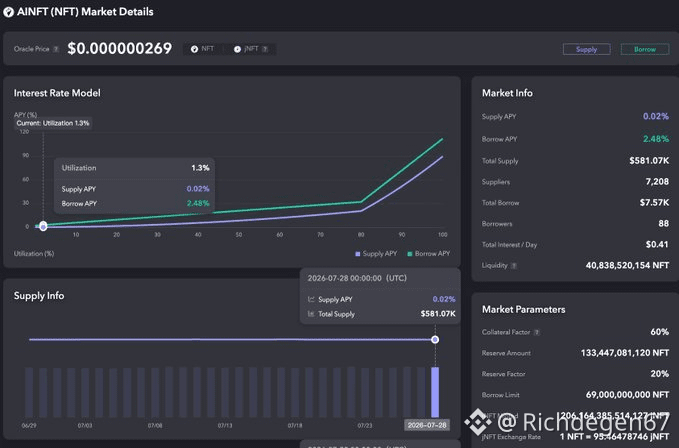Click the Oracle Price help icon
This screenshot has height=448, width=679.
click(56, 49)
